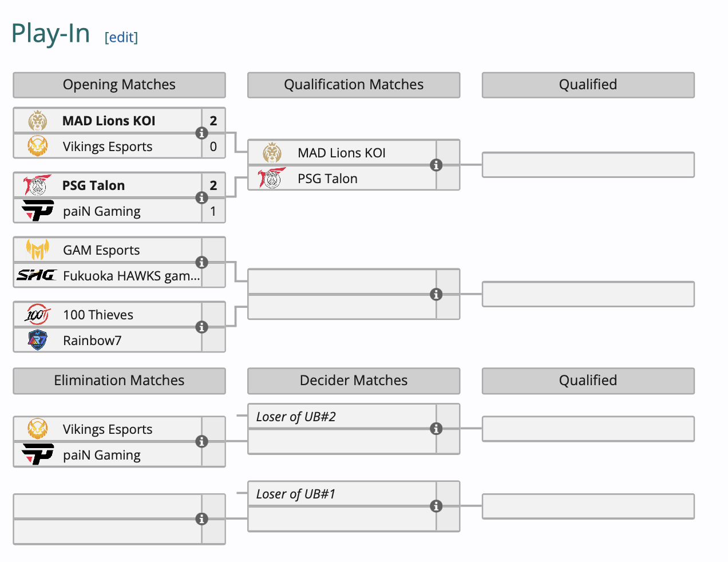Select paiN Gaming name in Opening Matches
This screenshot has width=728, height=562.
coord(102,211)
